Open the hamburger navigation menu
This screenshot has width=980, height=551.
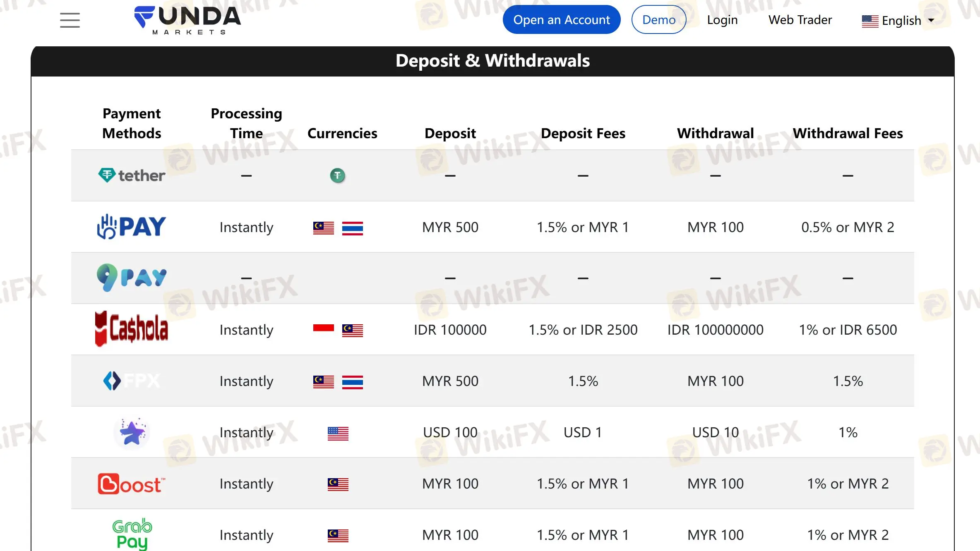click(x=70, y=20)
